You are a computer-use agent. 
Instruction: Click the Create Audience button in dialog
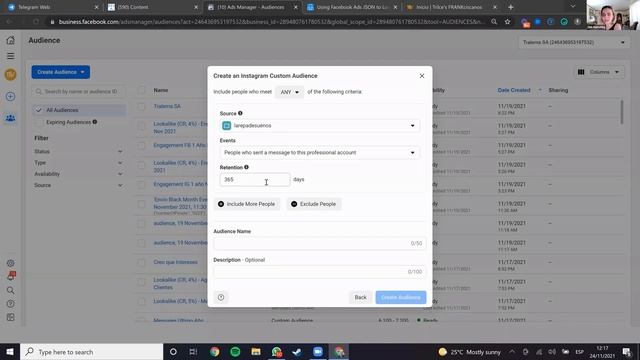point(400,297)
